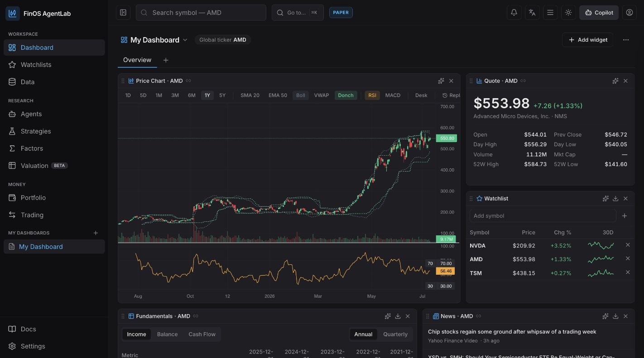
Task: Switch fundamentals to Quarterly
Action: coord(395,334)
